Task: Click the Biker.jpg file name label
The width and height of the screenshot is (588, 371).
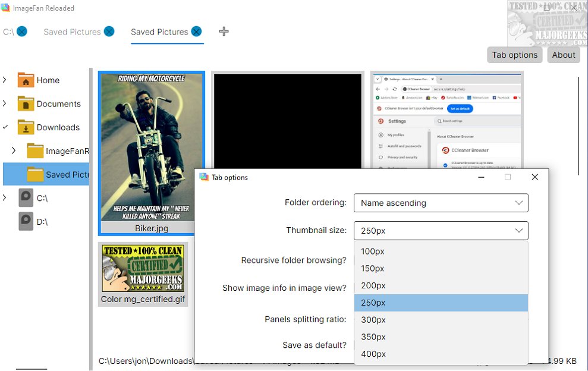Action: (x=152, y=228)
